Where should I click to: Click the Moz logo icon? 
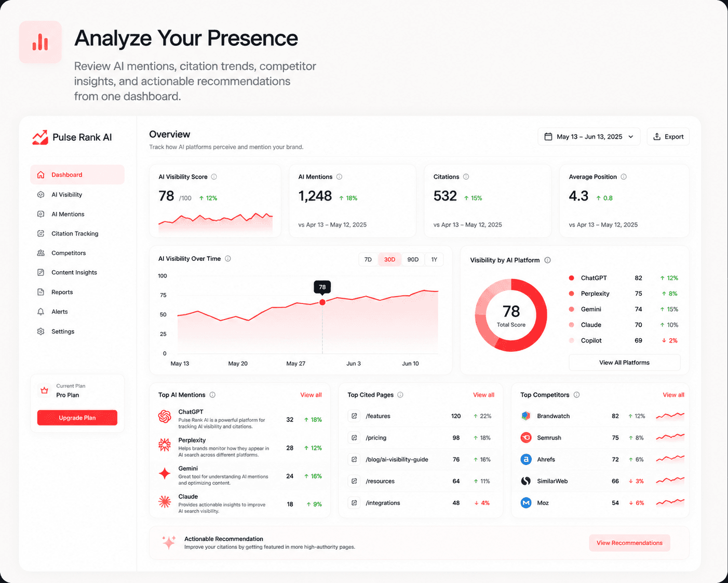(526, 503)
